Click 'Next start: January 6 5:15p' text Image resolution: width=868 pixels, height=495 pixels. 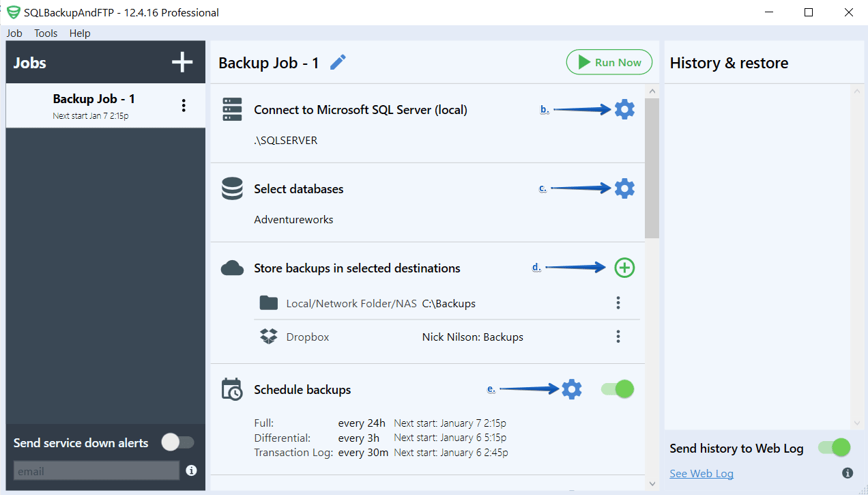point(450,438)
